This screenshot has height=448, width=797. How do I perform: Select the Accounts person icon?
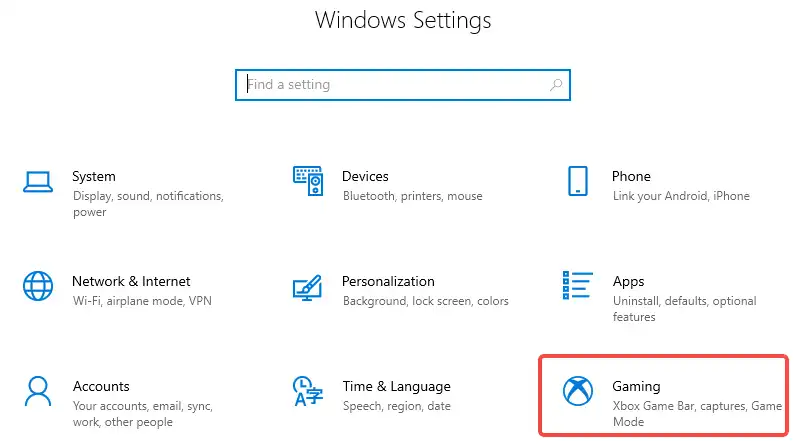38,391
